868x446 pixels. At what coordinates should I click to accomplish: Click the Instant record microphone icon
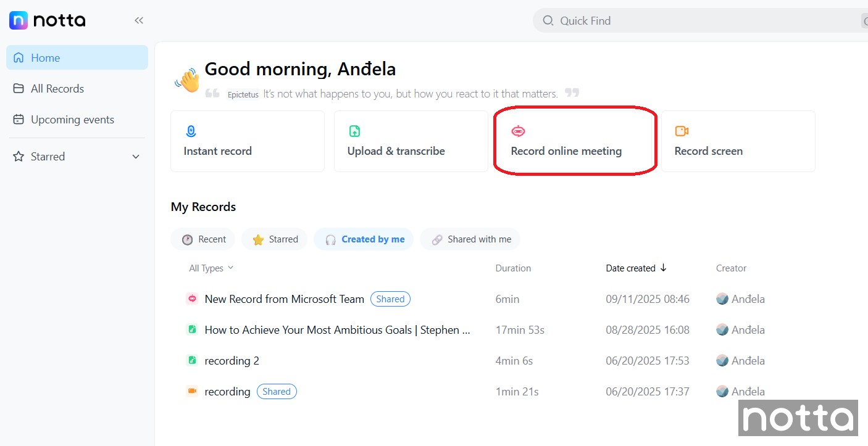[191, 131]
